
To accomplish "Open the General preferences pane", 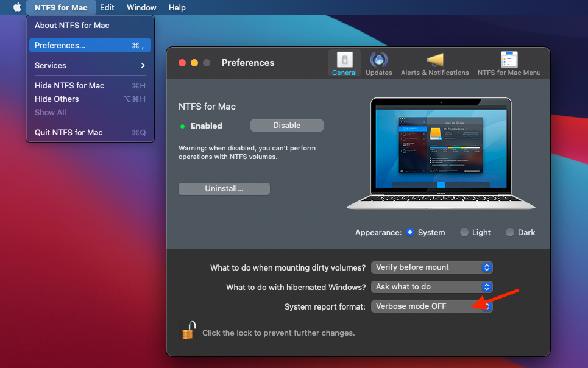I will (x=344, y=63).
